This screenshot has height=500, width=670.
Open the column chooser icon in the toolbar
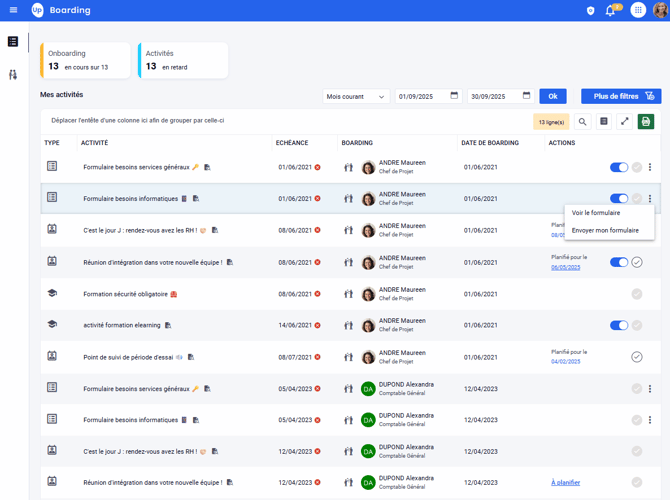pyautogui.click(x=604, y=122)
